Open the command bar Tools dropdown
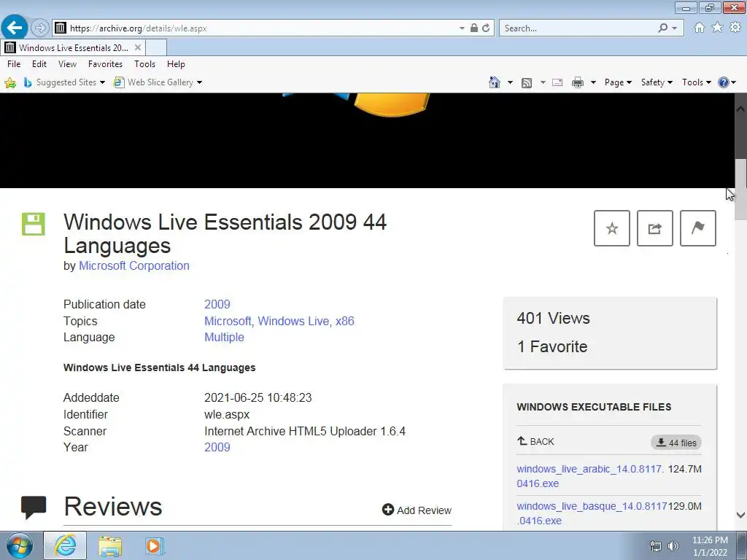This screenshot has width=747, height=560. pyautogui.click(x=696, y=82)
